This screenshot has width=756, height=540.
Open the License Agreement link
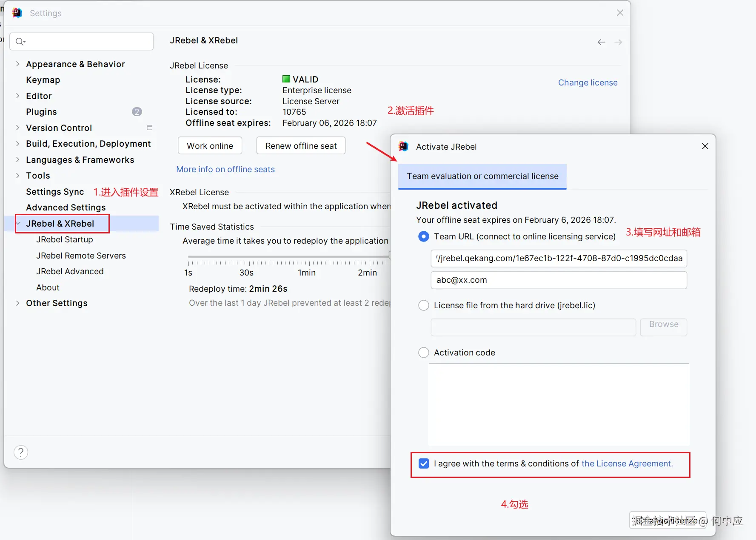click(627, 463)
